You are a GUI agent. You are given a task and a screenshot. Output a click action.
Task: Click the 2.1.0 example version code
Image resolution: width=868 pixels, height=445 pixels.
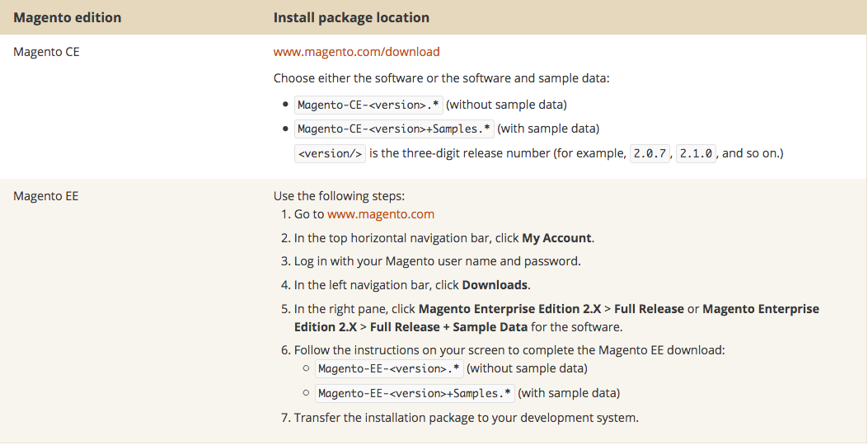click(x=697, y=153)
